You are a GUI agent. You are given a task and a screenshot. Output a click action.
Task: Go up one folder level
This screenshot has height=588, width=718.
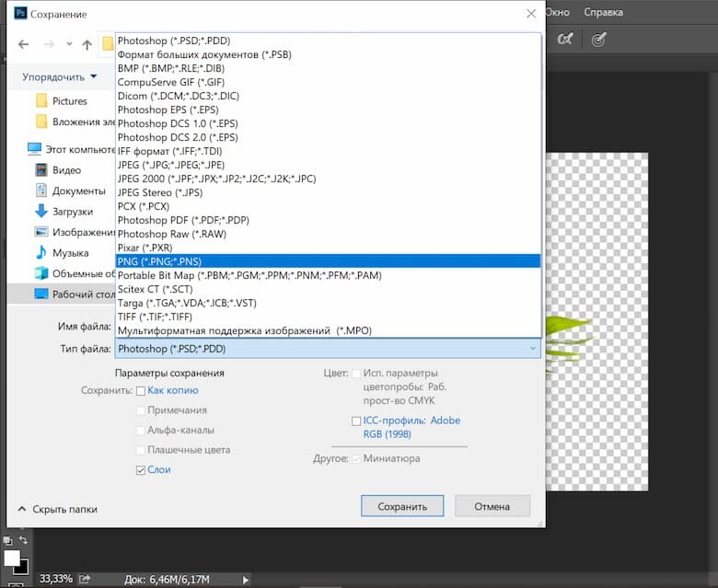87,44
